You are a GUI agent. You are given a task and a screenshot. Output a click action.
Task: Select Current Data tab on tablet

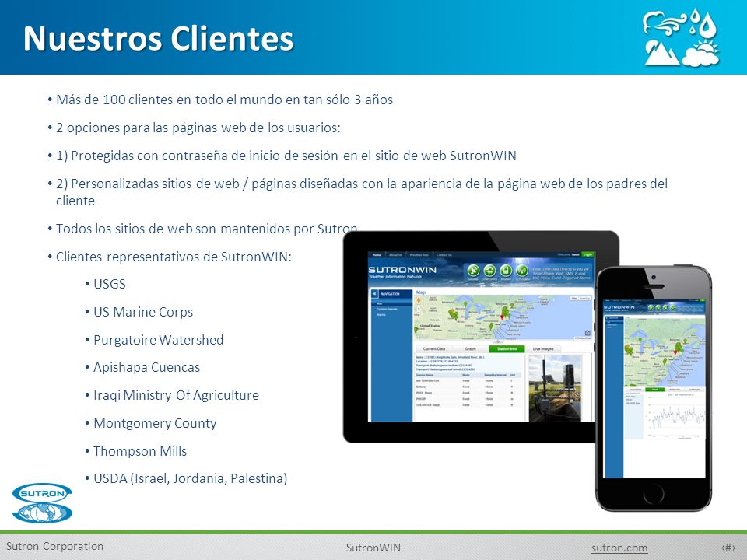tap(434, 349)
